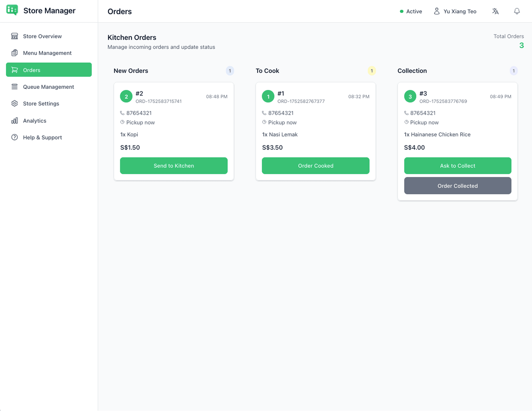Viewport: 532px width, 415px height.
Task: Click the Analytics bar chart icon
Action: (x=14, y=121)
